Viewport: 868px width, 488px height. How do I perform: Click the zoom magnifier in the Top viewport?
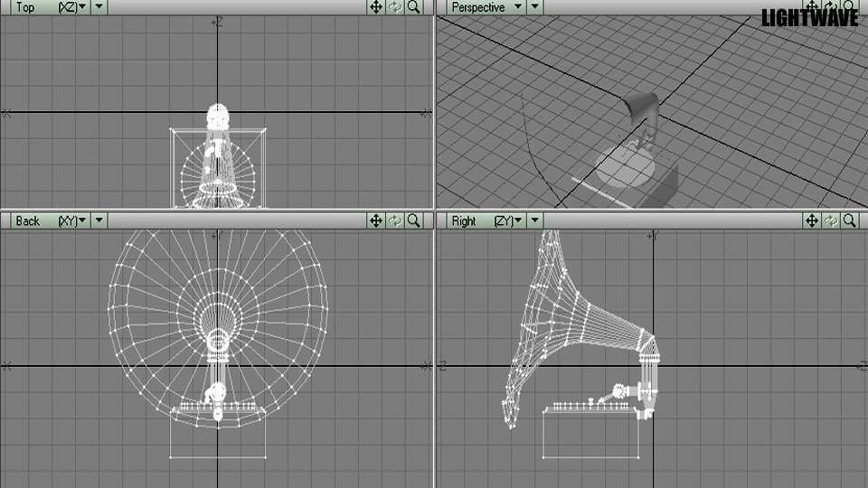(x=414, y=7)
